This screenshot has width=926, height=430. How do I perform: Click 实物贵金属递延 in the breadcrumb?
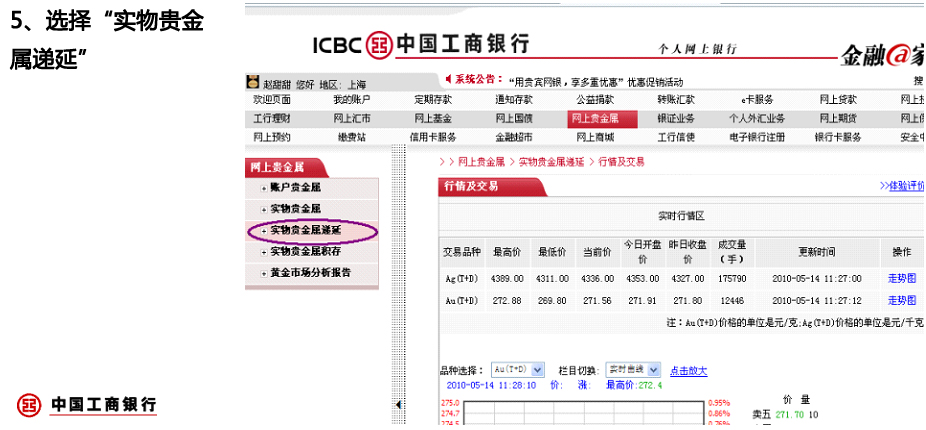click(x=552, y=162)
